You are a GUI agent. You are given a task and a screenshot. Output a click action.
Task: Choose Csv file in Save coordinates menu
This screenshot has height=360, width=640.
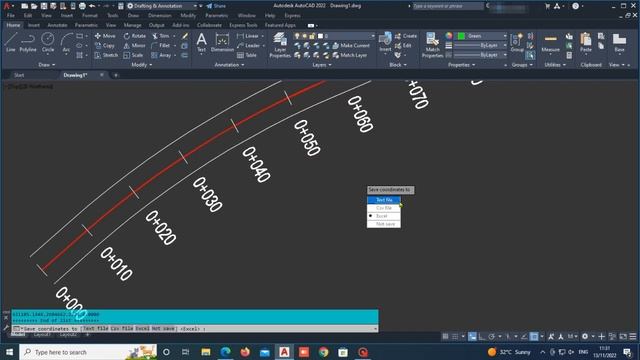(384, 208)
